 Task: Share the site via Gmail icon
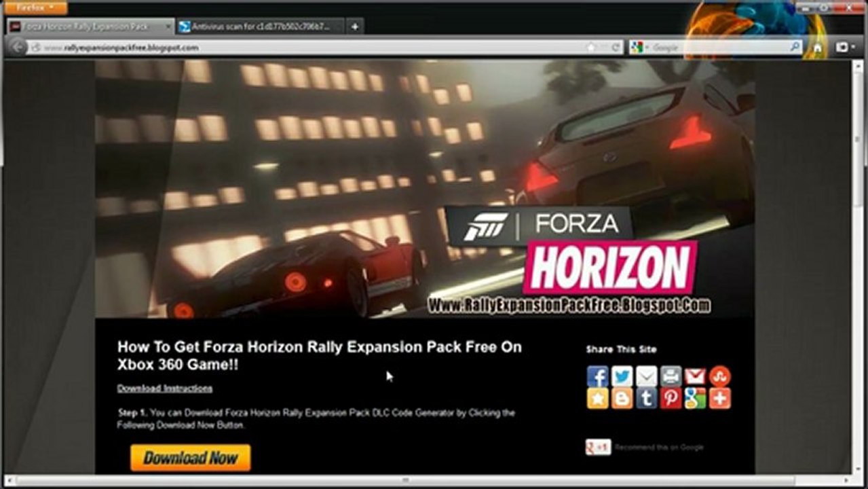pos(695,376)
